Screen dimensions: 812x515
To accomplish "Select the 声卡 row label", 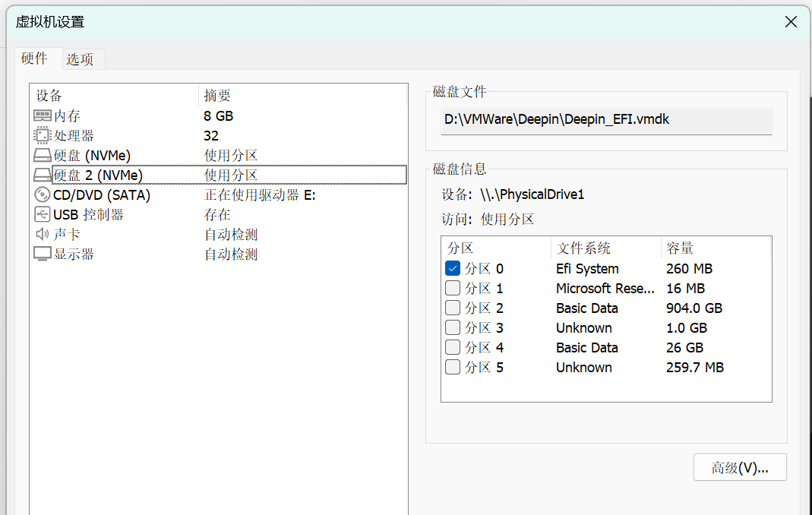I will pos(67,234).
